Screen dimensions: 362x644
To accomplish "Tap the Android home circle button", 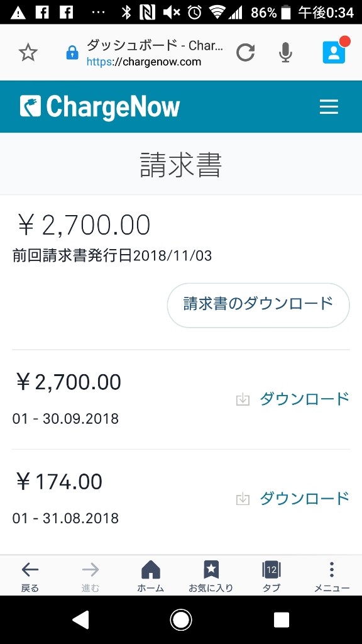I will [181, 619].
